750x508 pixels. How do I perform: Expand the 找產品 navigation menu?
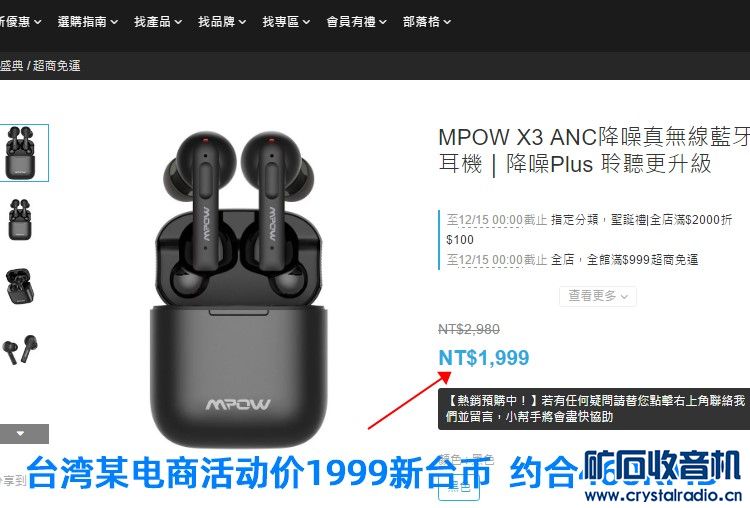coord(158,22)
